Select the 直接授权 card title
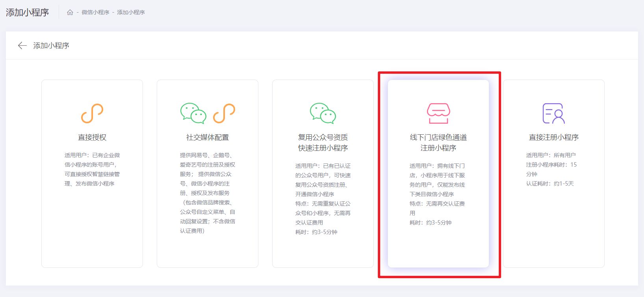This screenshot has width=644, height=297. 92,137
